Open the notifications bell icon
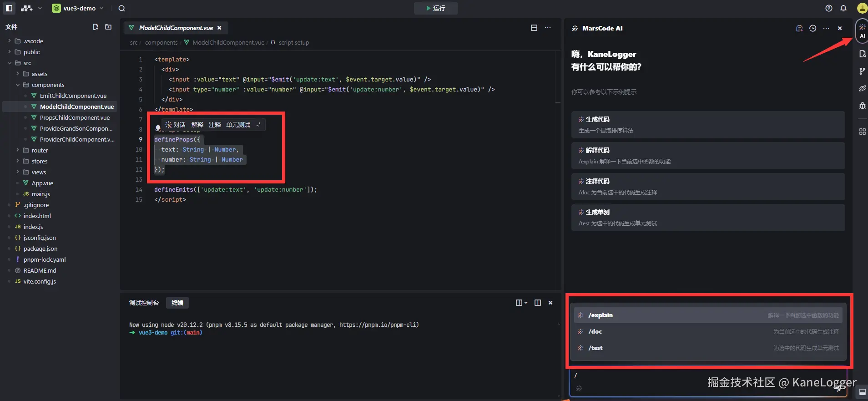Screen dimensions: 868x401 tap(843, 8)
